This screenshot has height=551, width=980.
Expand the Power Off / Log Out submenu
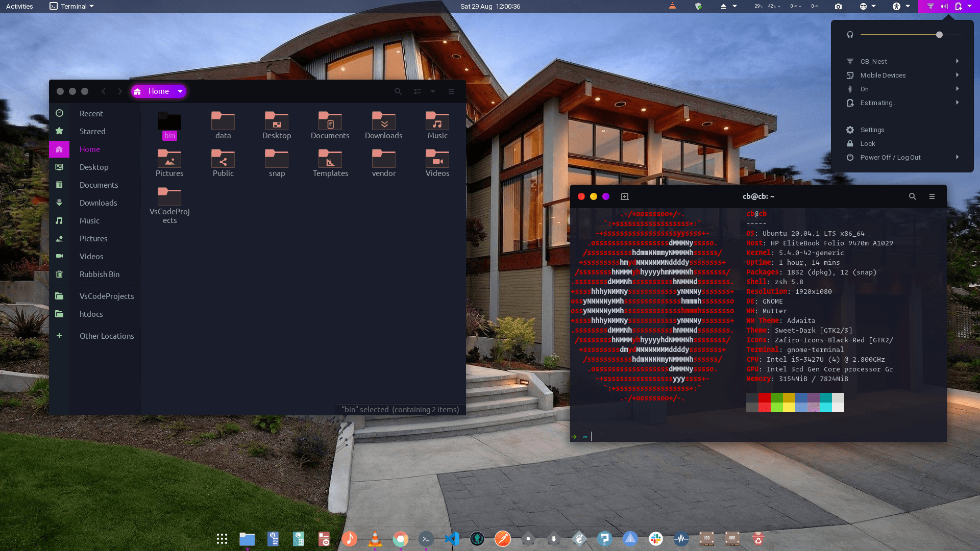(957, 157)
